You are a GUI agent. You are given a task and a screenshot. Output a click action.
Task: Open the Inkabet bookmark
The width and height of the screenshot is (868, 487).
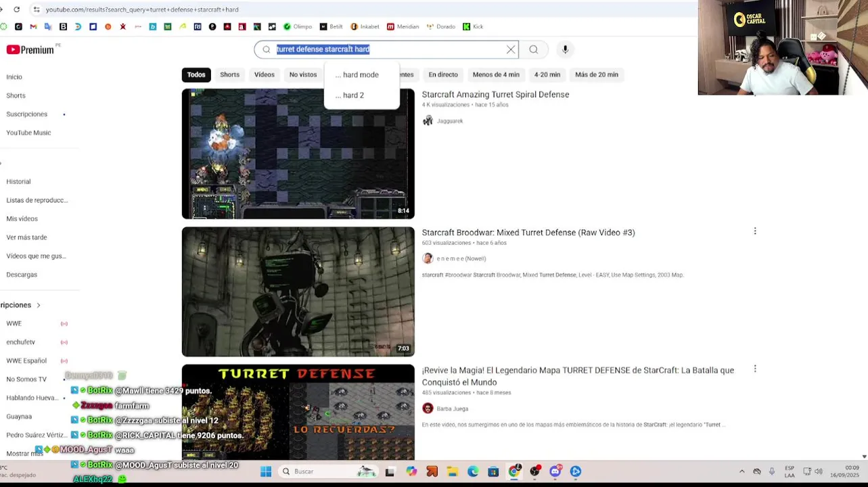(365, 26)
